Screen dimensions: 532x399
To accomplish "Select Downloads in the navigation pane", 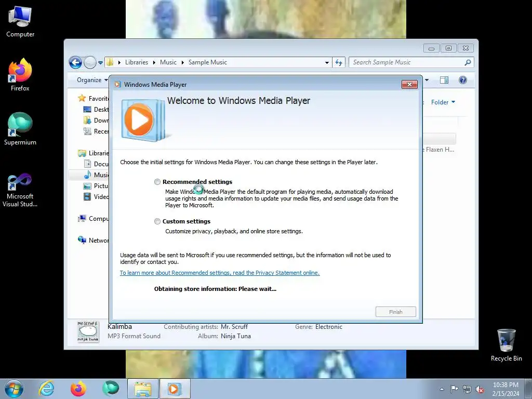I will (x=96, y=121).
